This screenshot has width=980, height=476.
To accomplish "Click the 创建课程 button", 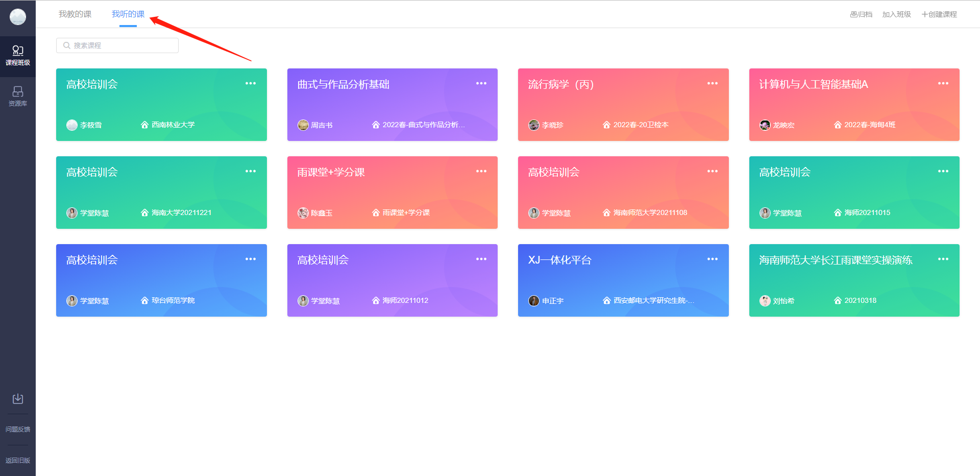I will [x=939, y=14].
